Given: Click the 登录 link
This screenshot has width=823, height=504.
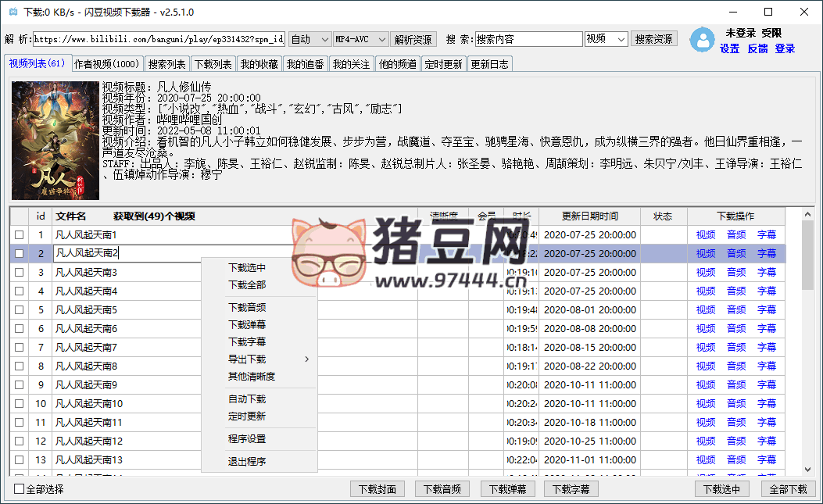Looking at the screenshot, I should [x=785, y=48].
